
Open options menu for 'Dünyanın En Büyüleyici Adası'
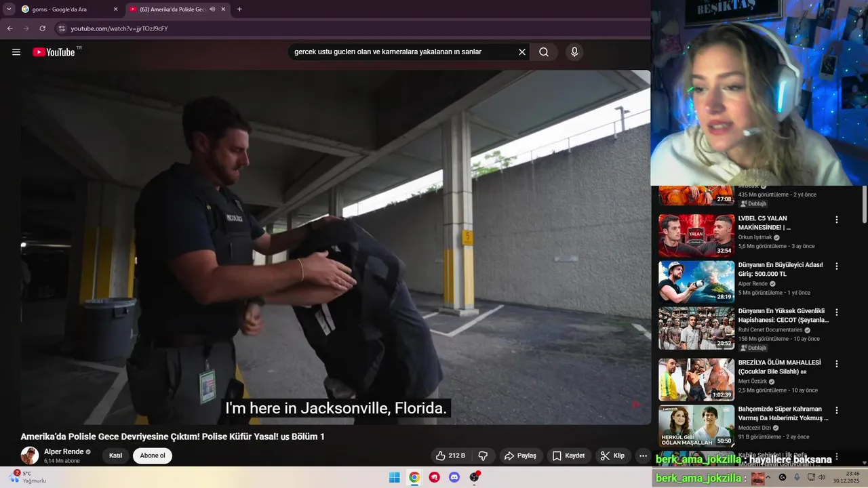(x=837, y=266)
